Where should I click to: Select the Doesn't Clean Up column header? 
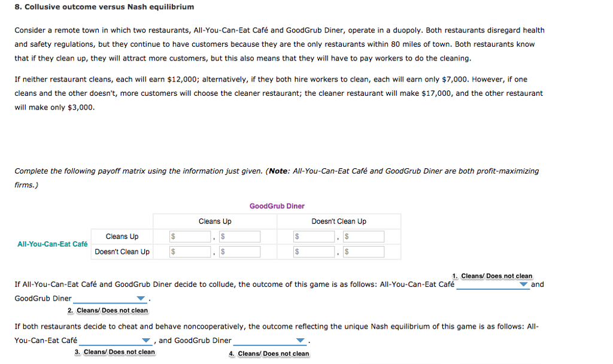[339, 222]
